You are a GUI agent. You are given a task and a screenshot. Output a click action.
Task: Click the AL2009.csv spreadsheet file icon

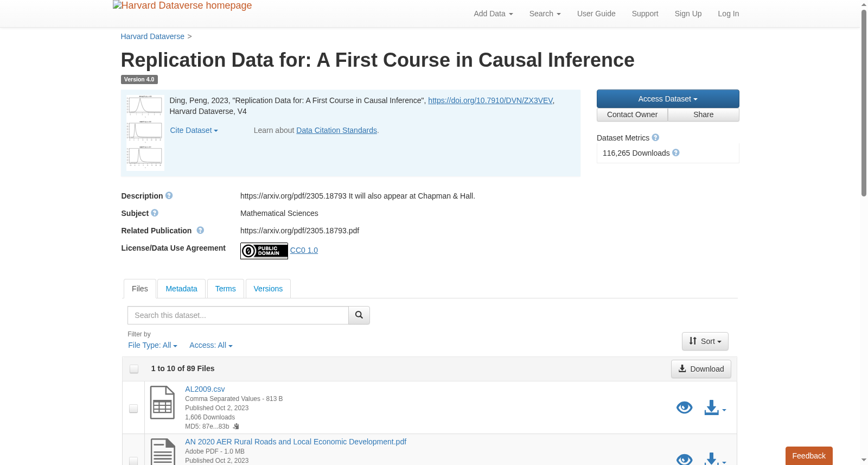click(x=162, y=403)
